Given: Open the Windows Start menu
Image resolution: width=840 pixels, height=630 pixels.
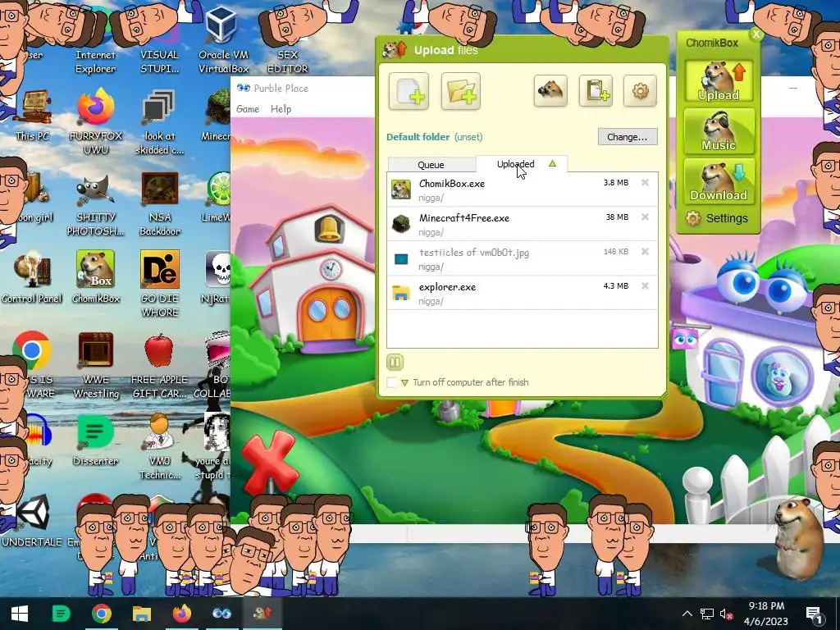Looking at the screenshot, I should 20,614.
